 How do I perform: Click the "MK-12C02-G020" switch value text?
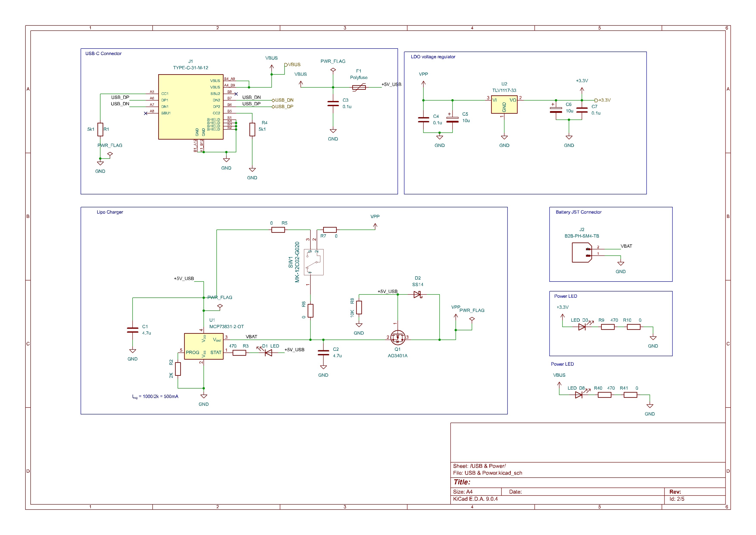[x=297, y=262]
